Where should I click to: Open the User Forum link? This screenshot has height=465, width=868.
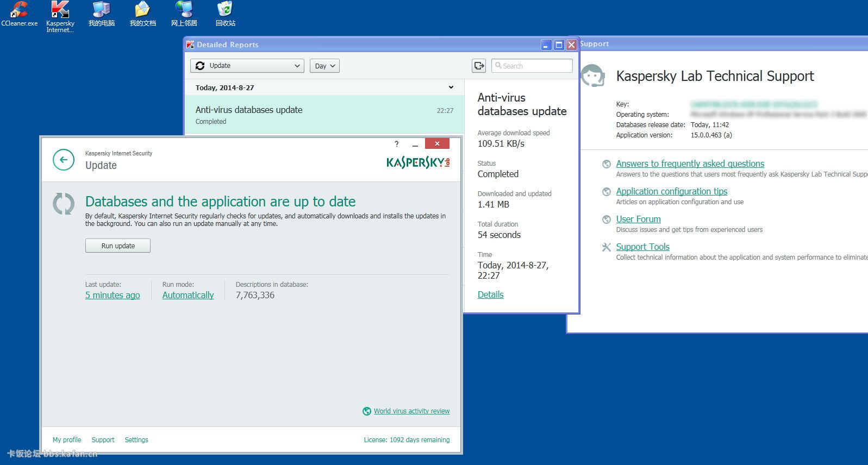coord(639,219)
